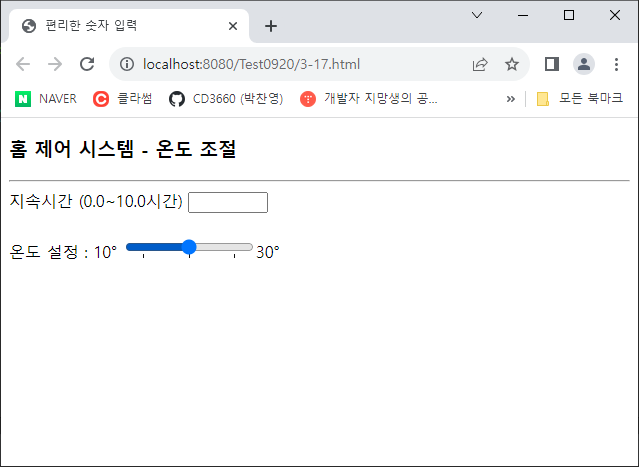Click the label 지속시간 (0.0~10.0시간)
Screen dimensions: 639x467
click(x=96, y=201)
